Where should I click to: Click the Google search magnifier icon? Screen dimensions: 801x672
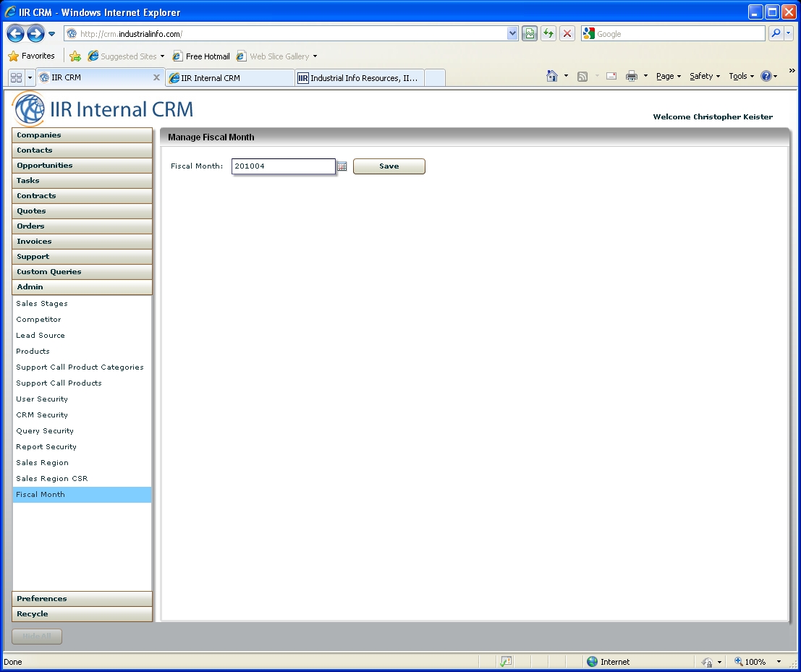(776, 33)
